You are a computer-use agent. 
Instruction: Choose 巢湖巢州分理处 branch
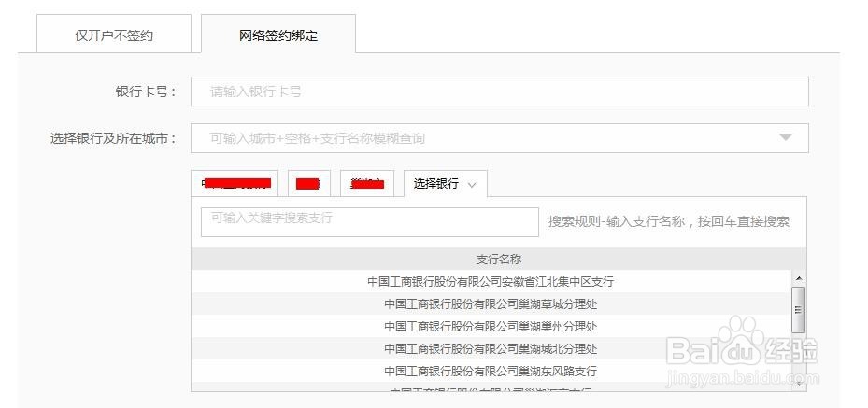pyautogui.click(x=491, y=327)
